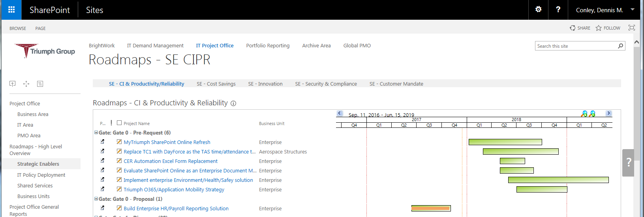Click the priority icon in the MyTriumph SharePoint row

pyautogui.click(x=103, y=142)
